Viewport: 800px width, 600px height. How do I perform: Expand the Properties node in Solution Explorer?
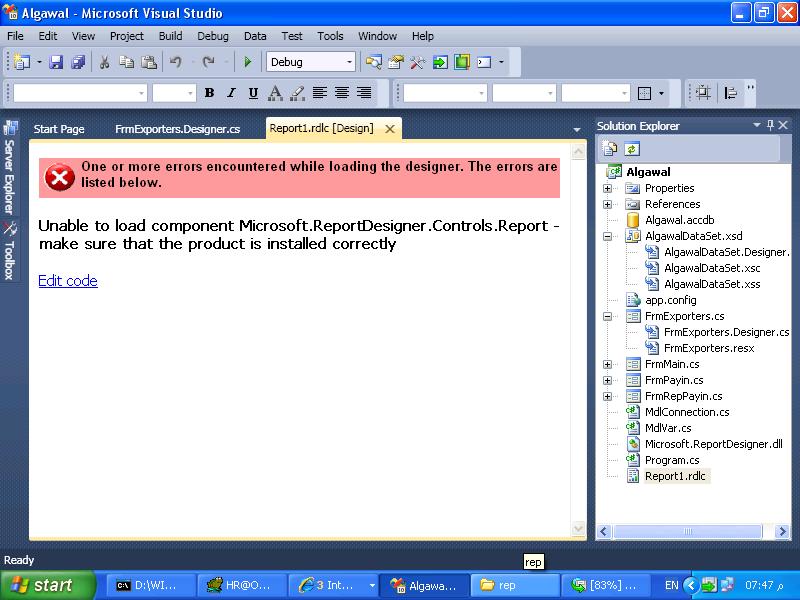tap(607, 188)
